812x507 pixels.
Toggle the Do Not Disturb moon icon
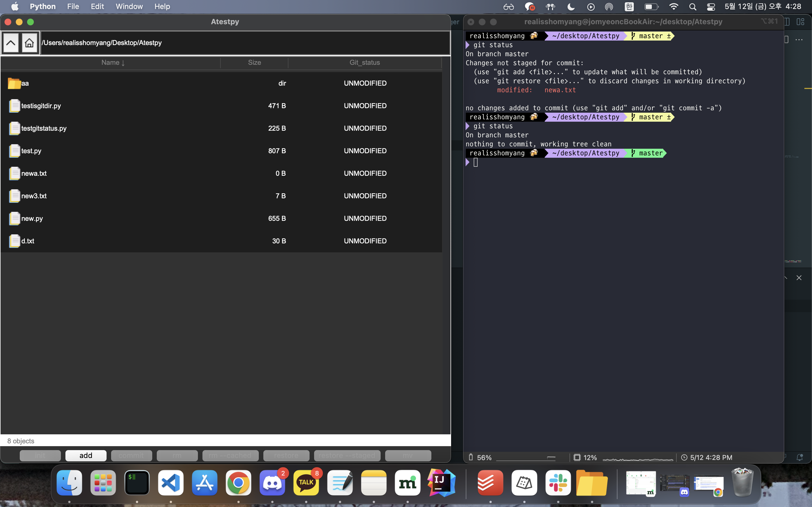click(x=571, y=7)
